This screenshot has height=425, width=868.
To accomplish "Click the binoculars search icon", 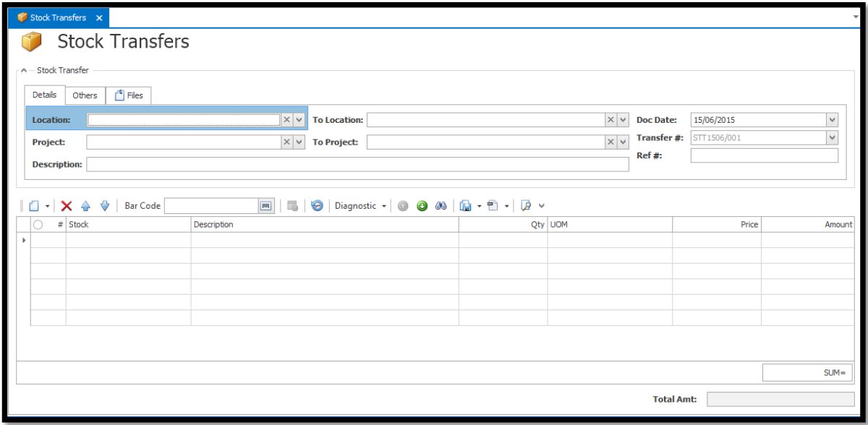I will [x=441, y=205].
